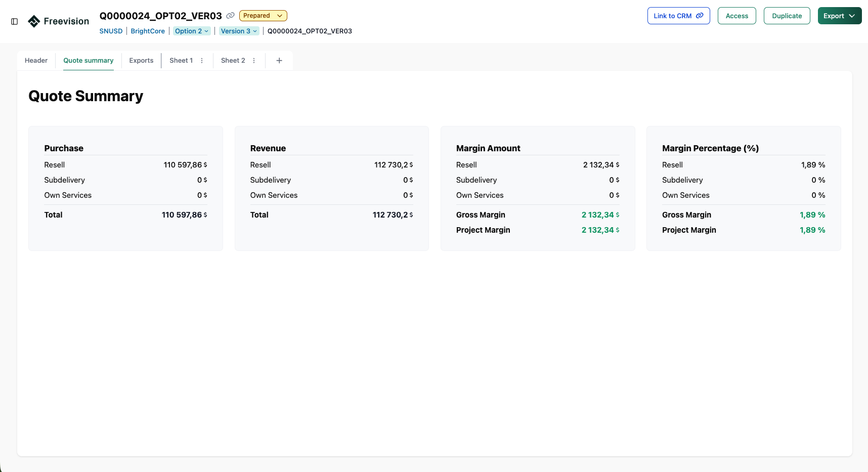Expand the Prepared status dropdown

point(263,16)
